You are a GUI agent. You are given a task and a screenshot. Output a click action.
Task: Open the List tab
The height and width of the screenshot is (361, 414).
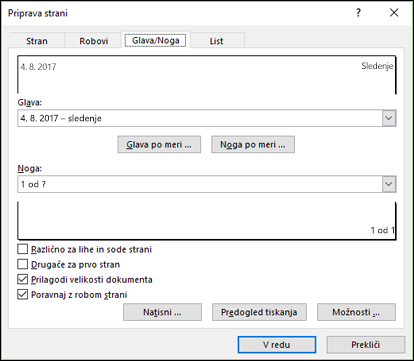216,41
